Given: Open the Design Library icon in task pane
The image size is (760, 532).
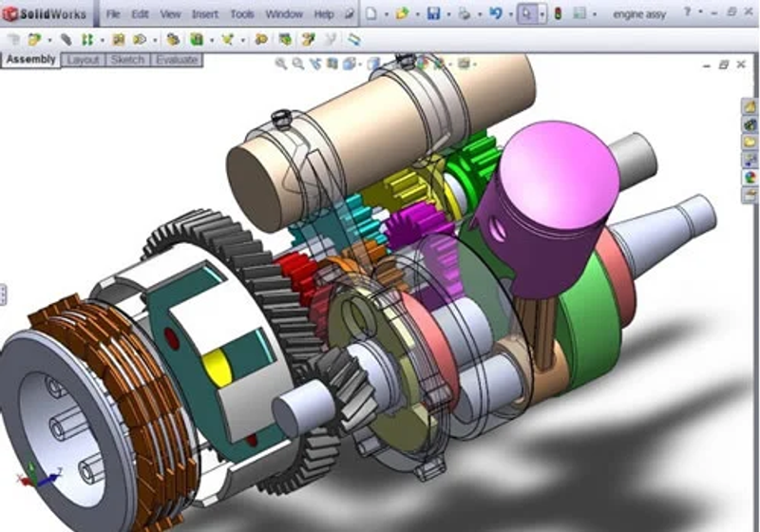Looking at the screenshot, I should pyautogui.click(x=750, y=124).
